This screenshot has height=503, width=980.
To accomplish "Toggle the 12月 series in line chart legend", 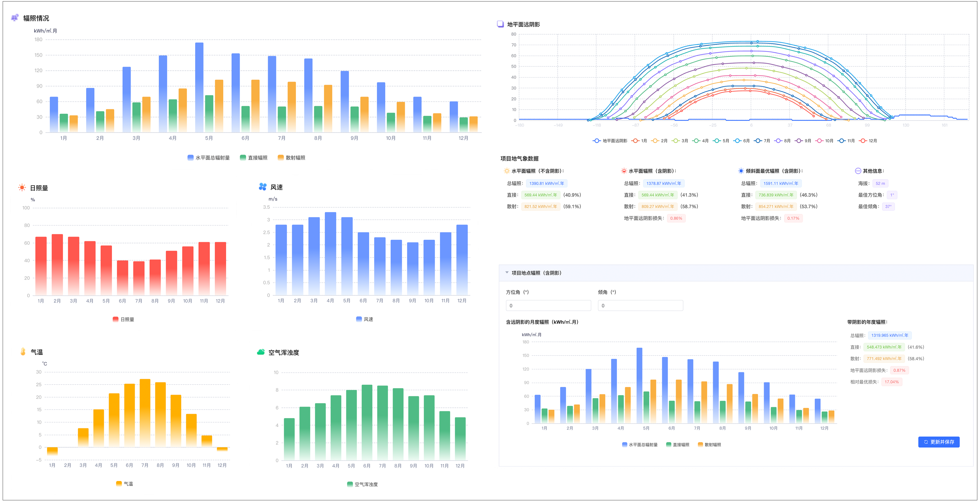I will click(869, 141).
